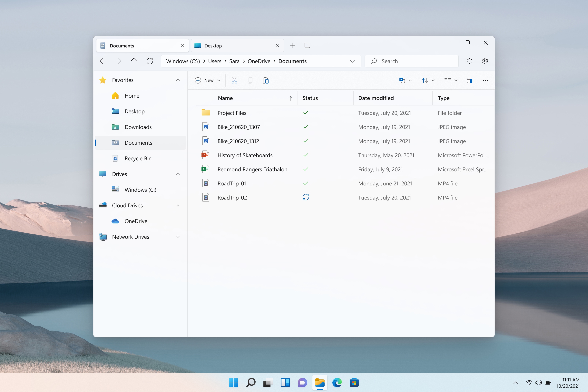The width and height of the screenshot is (588, 392).
Task: Navigate back using the back arrow button
Action: click(102, 61)
